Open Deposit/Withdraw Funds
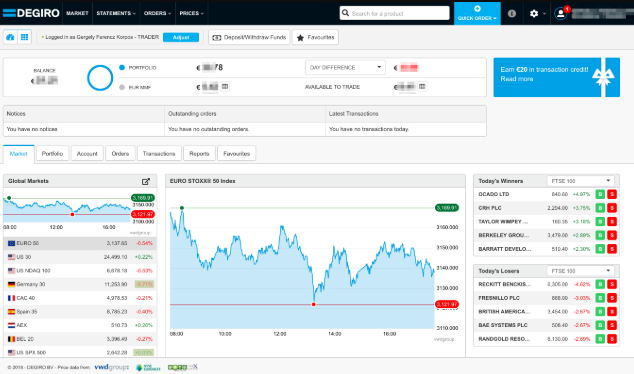 249,37
